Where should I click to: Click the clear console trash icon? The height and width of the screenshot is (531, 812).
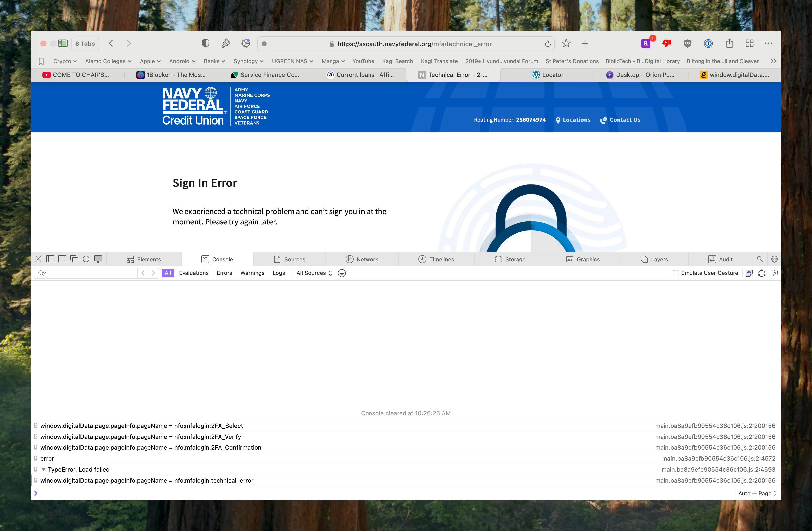(x=775, y=273)
